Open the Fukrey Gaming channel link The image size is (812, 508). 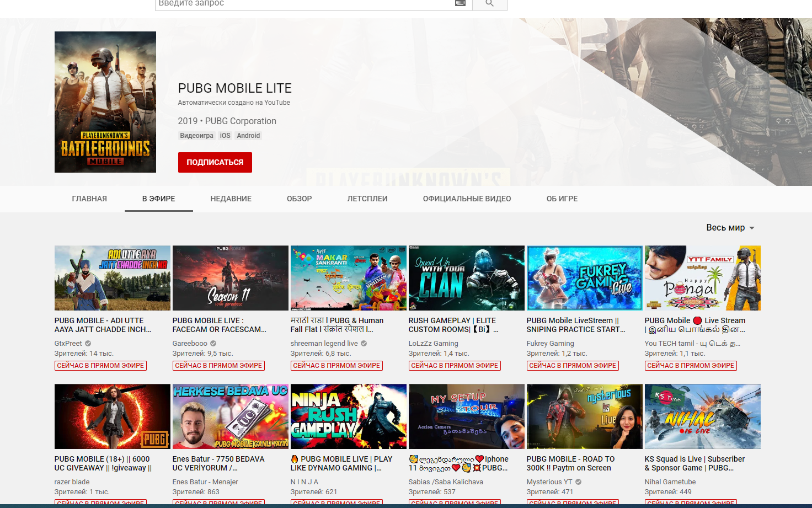(550, 343)
